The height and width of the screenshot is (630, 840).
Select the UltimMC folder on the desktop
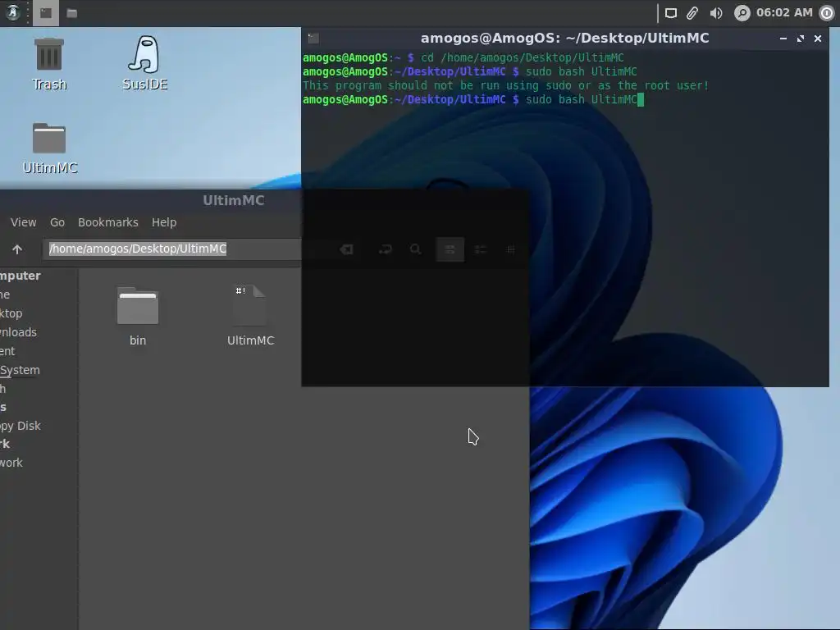pyautogui.click(x=50, y=148)
